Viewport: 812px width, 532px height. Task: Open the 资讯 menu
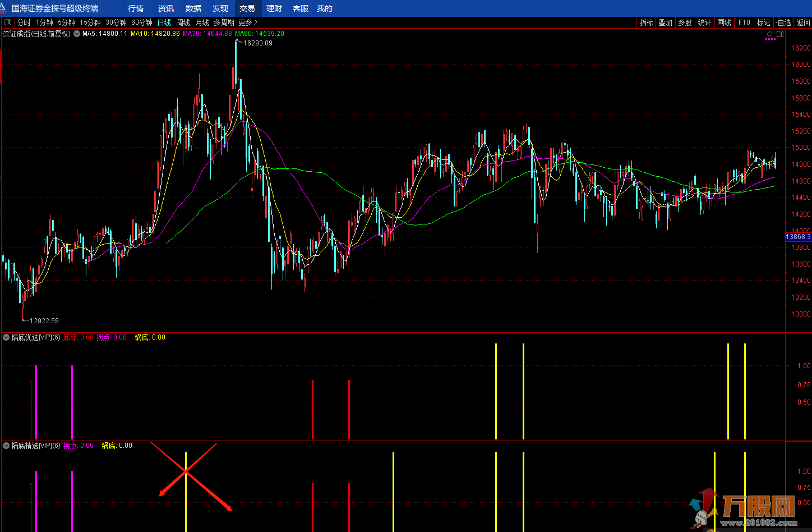click(x=166, y=8)
